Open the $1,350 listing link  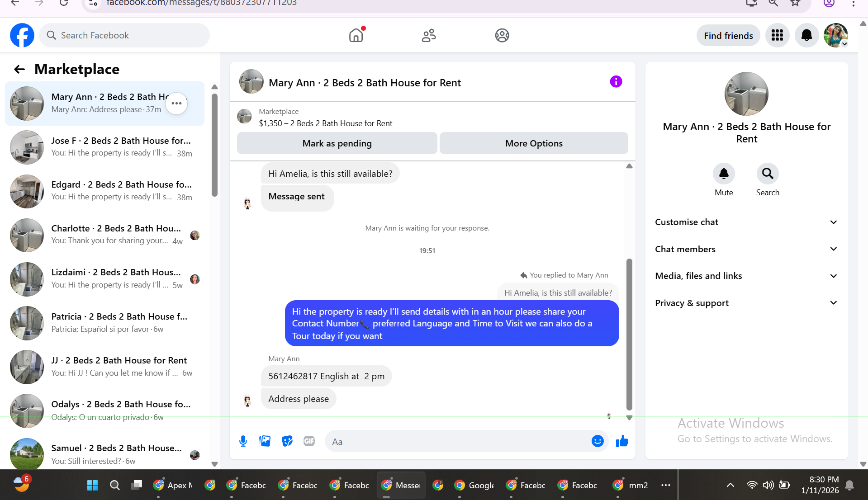tap(325, 123)
